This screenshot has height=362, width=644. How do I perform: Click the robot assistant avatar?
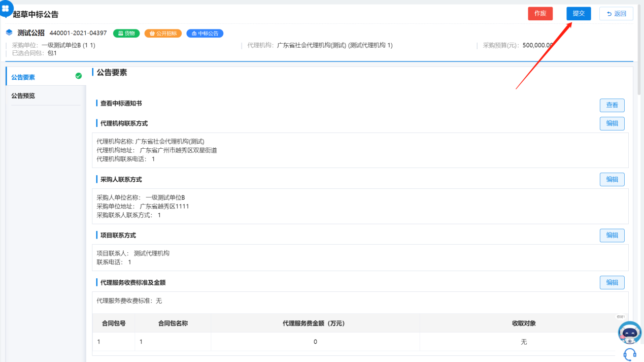pos(630,333)
